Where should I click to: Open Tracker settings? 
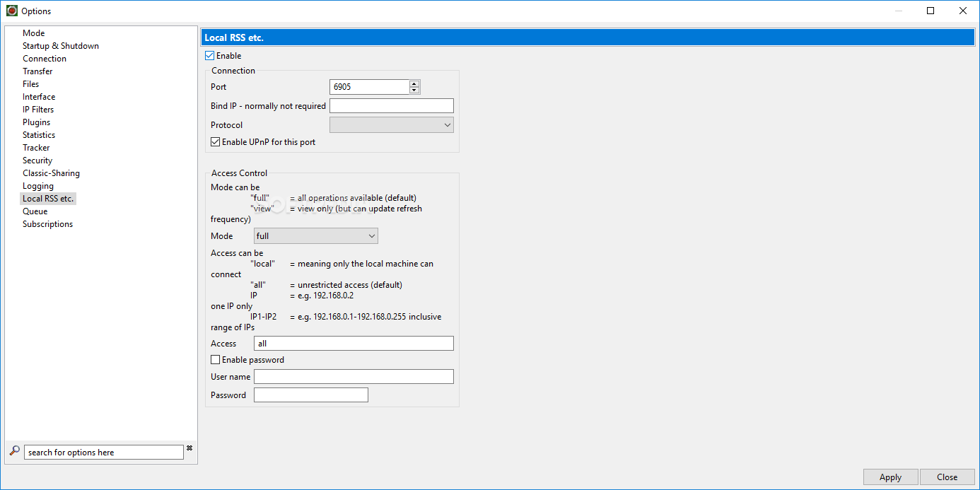[36, 148]
